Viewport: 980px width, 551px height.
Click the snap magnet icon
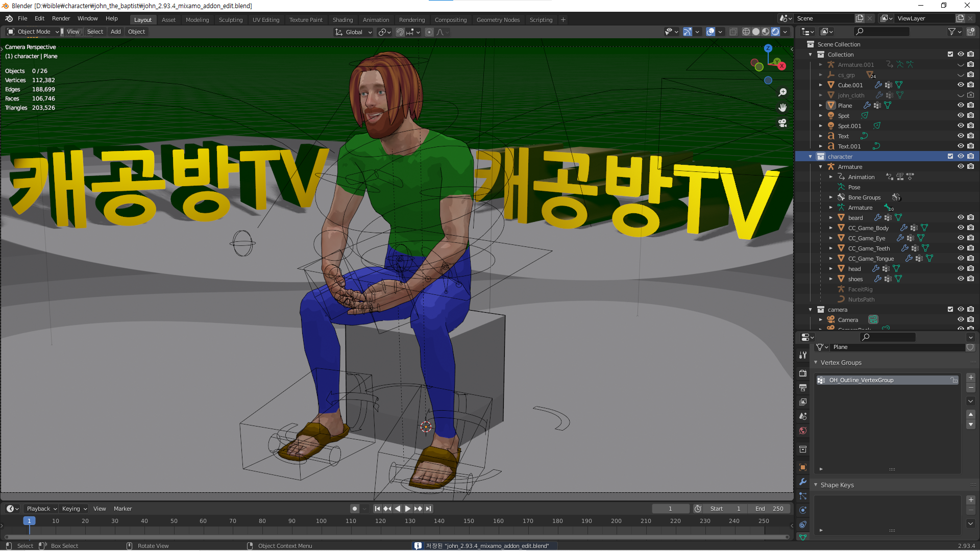coord(400,32)
